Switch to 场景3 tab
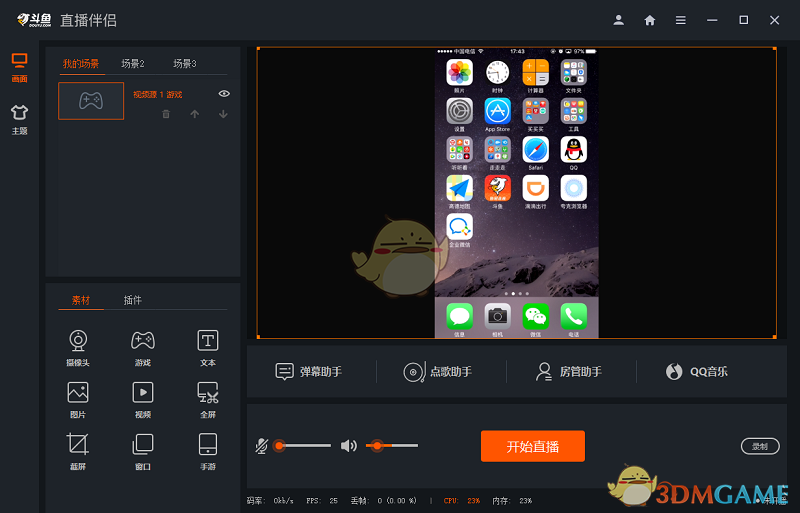800x513 pixels. [x=185, y=64]
